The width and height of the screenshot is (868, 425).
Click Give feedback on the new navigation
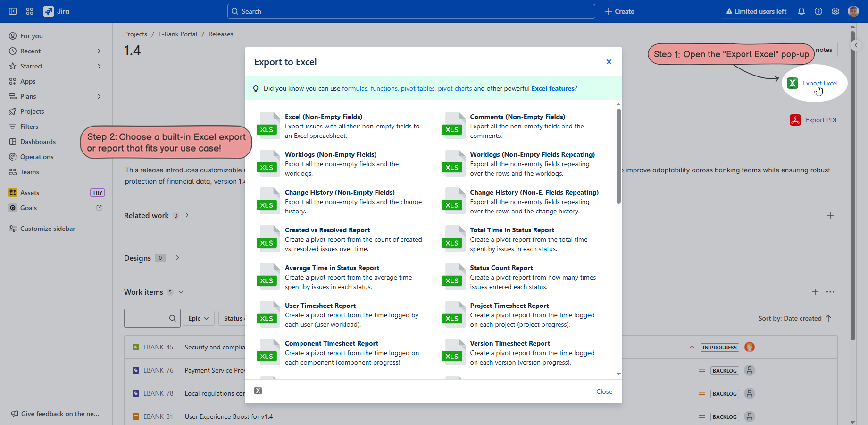pyautogui.click(x=56, y=414)
